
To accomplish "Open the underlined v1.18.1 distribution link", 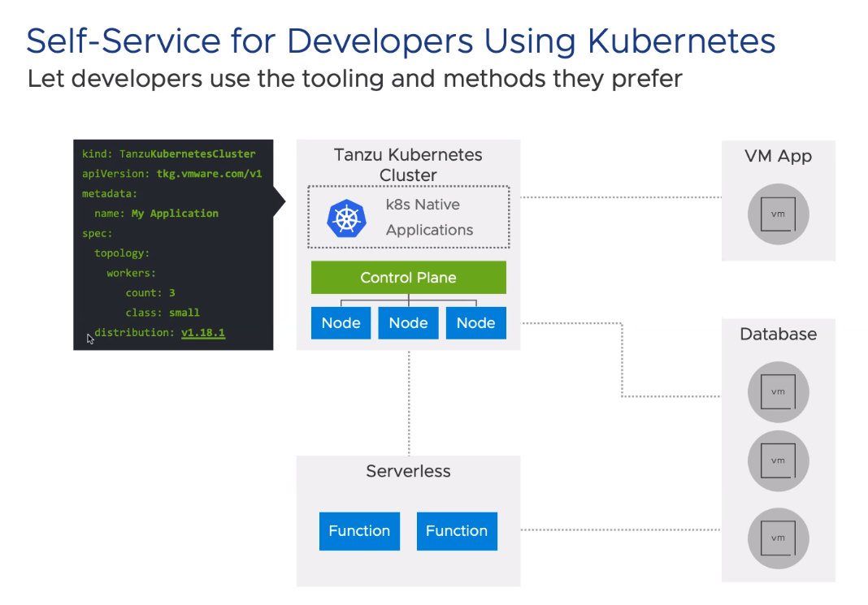I will [x=202, y=332].
